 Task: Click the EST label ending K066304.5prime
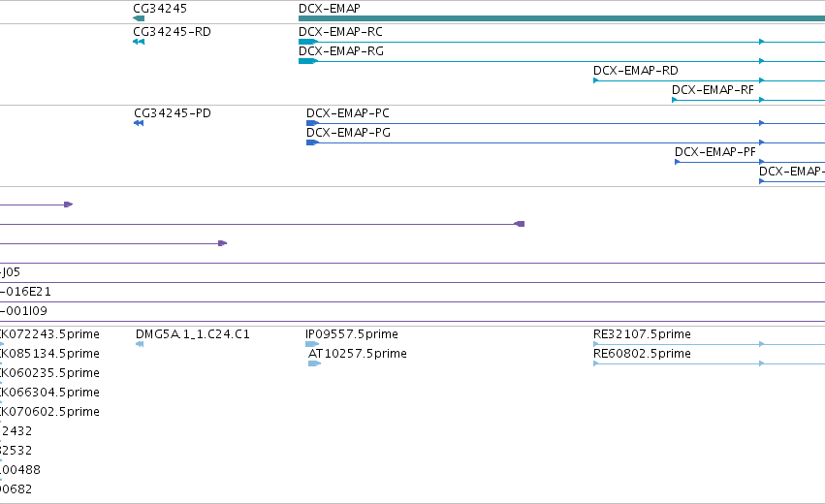pos(49,393)
